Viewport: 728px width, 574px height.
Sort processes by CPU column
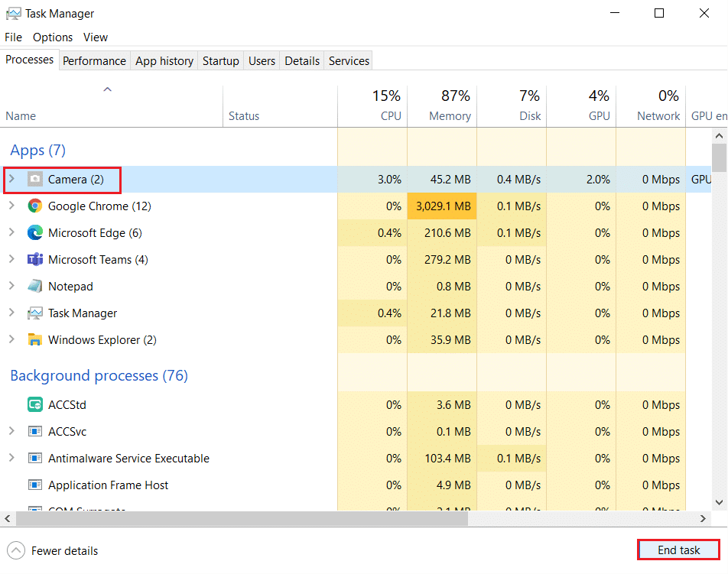pyautogui.click(x=372, y=105)
